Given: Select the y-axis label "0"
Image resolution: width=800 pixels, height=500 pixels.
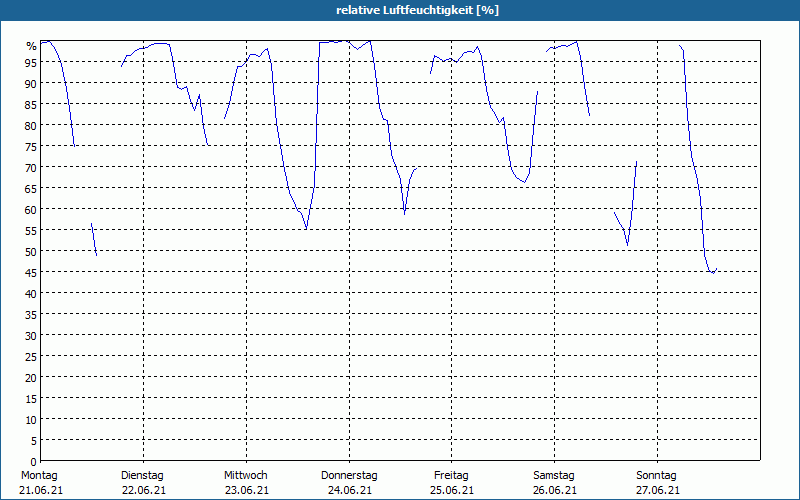Looking at the screenshot, I should point(34,462).
